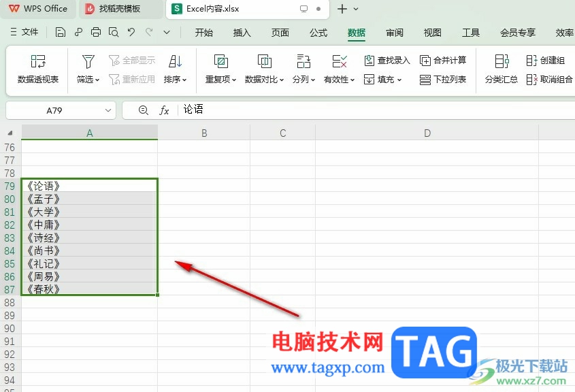Click Subtotal (分类汇总) icon
Viewport: 575px width, 392px height.
[502, 61]
